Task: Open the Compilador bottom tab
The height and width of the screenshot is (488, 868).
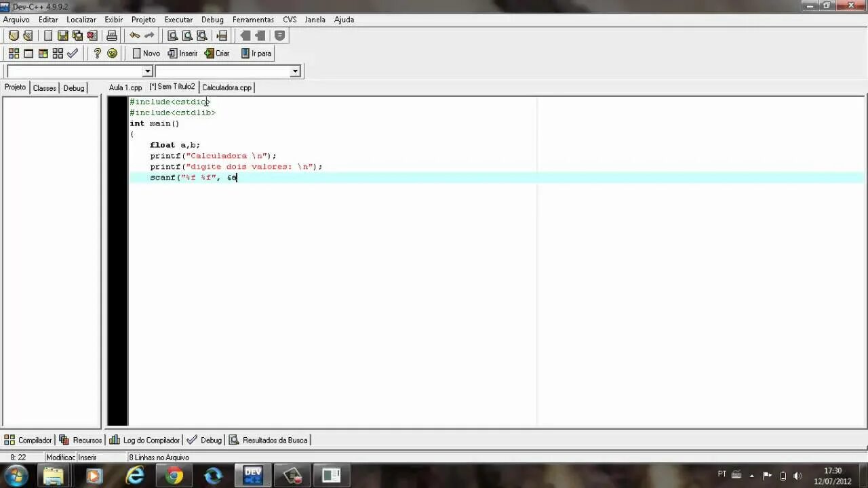Action: (28, 440)
